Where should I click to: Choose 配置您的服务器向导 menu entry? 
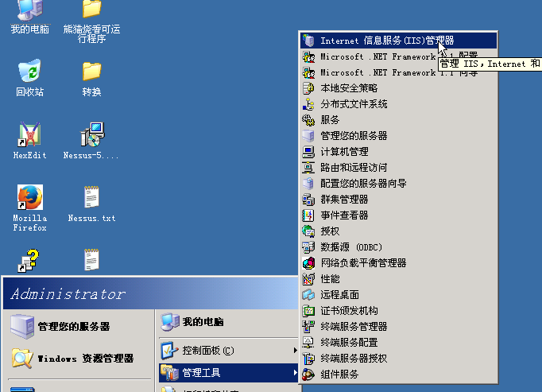tap(398, 184)
